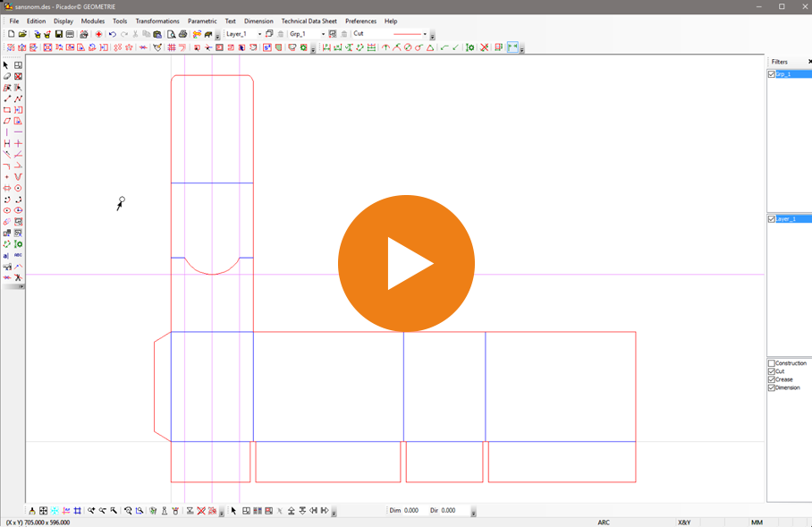Expand overflow arrow beside Dir field
812x527 pixels.
tap(473, 513)
